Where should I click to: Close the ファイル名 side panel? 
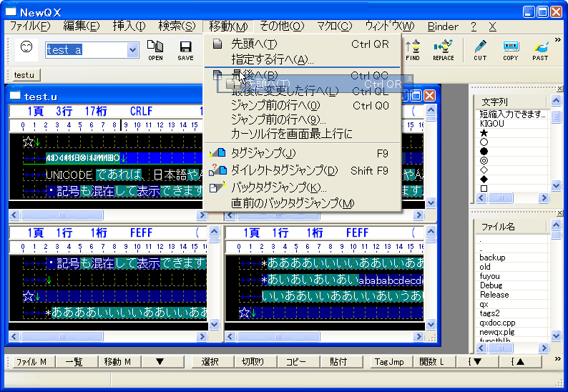point(559,212)
